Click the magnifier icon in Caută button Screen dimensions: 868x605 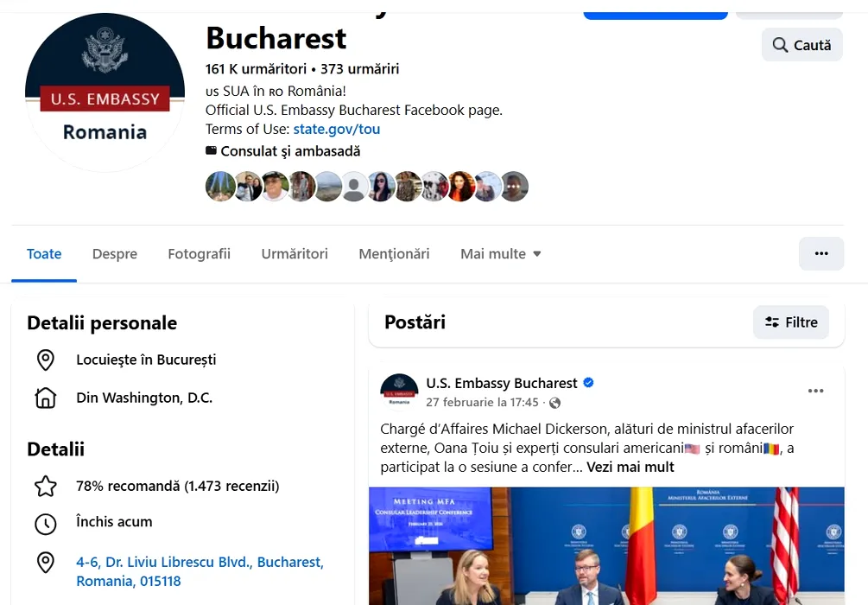780,45
